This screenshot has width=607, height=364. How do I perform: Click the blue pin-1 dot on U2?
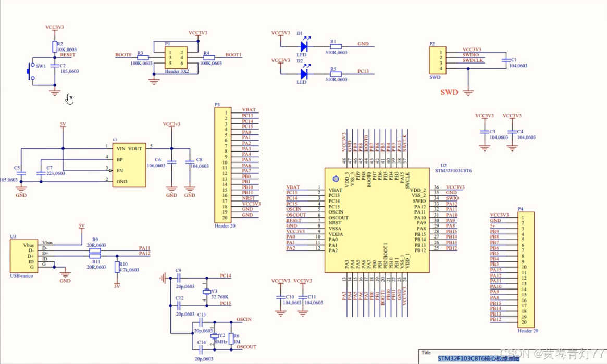point(336,179)
